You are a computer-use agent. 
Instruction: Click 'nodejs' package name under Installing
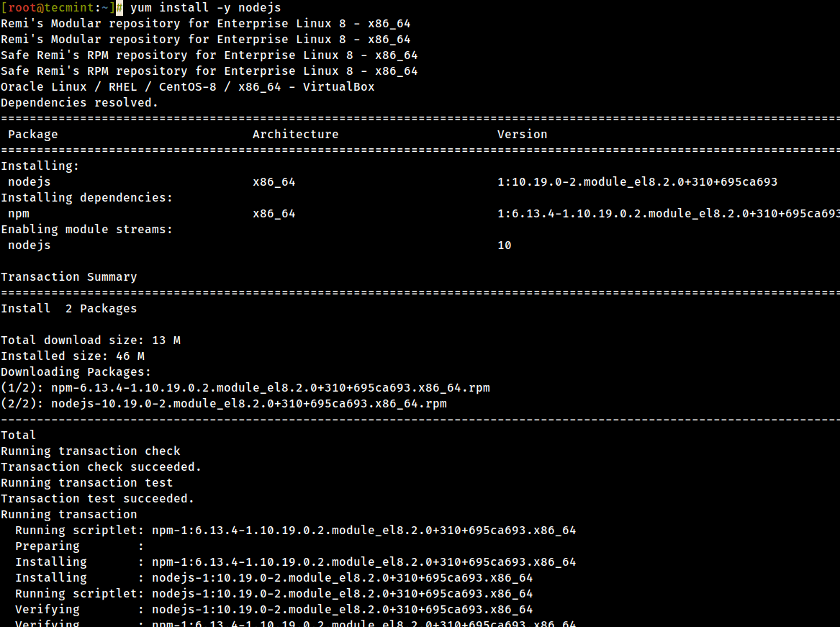[x=30, y=182]
